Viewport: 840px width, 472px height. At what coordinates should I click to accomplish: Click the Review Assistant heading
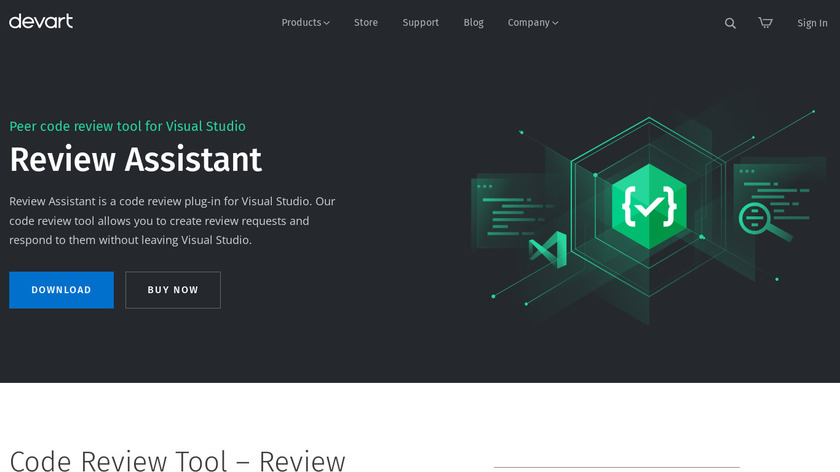pos(135,159)
